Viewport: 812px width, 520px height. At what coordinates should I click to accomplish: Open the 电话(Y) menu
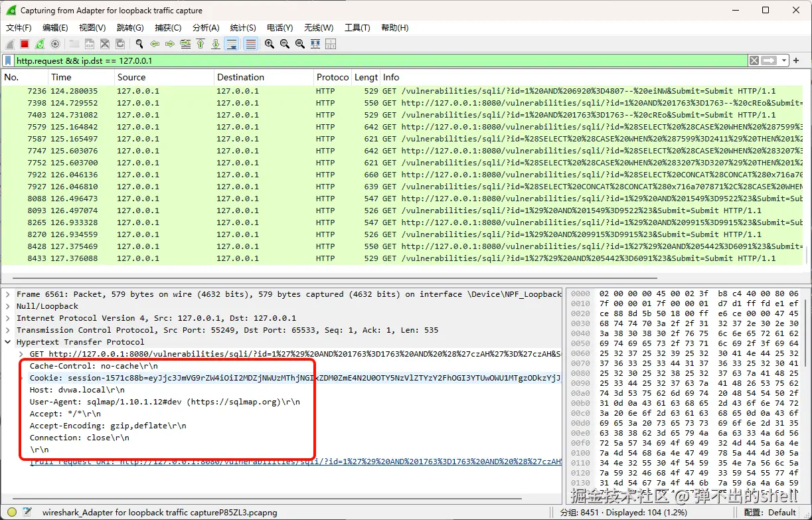(x=280, y=28)
